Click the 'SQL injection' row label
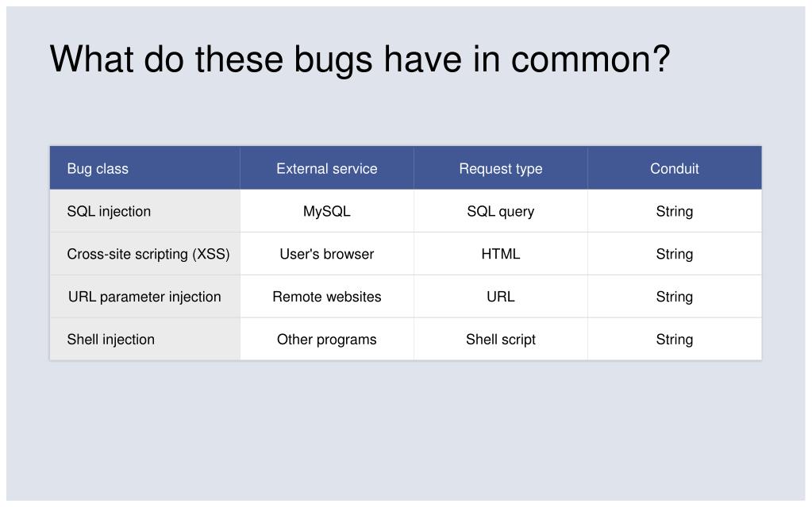Image resolution: width=812 pixels, height=507 pixels. [145, 211]
